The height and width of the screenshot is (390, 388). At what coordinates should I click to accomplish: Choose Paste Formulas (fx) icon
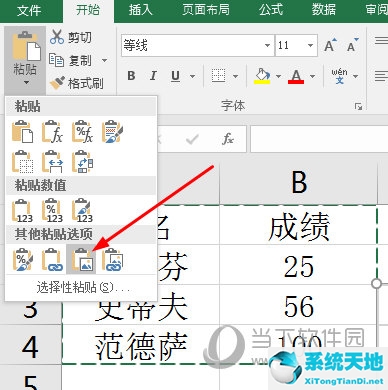[x=52, y=132]
